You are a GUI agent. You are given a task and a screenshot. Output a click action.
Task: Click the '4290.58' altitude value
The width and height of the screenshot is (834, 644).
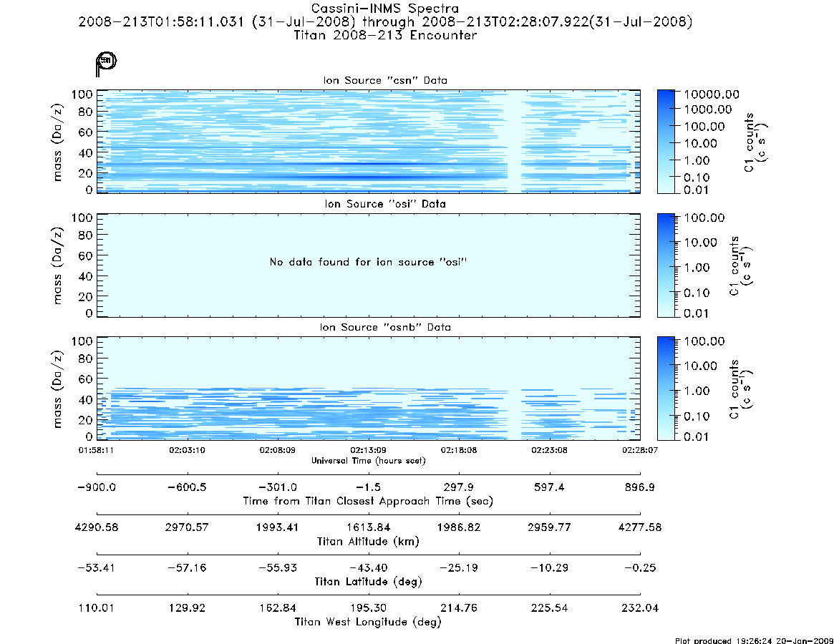tap(97, 527)
